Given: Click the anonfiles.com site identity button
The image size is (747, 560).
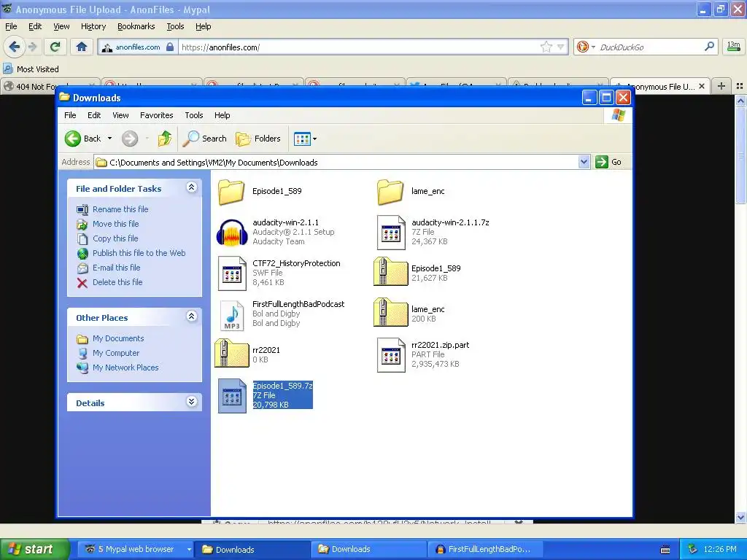Looking at the screenshot, I should [x=138, y=47].
